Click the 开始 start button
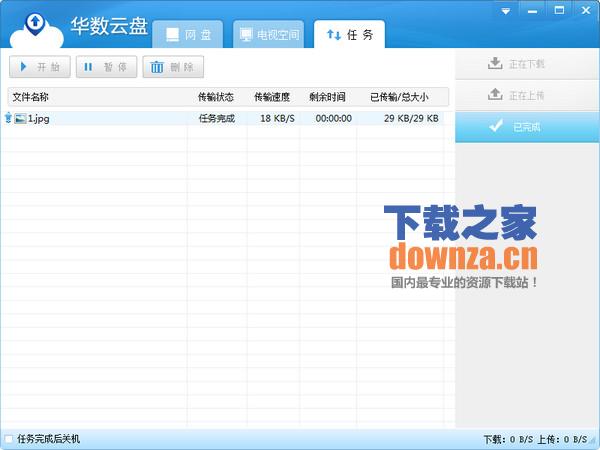The image size is (600, 450). [40, 67]
